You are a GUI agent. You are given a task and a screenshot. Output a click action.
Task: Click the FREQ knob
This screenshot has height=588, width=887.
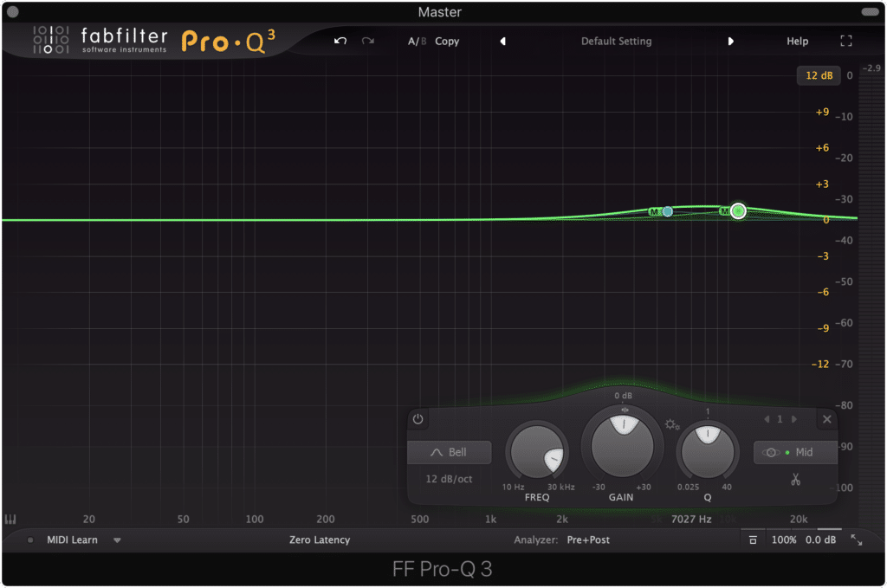(537, 452)
